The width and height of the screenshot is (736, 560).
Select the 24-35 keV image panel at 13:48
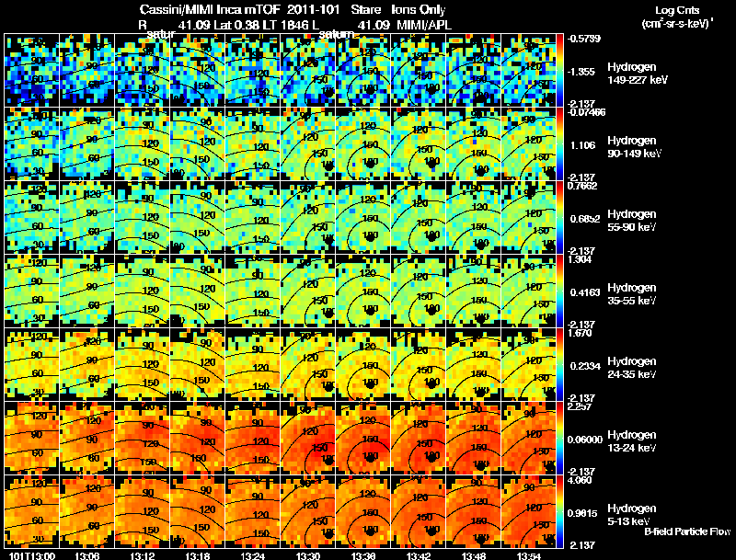pyautogui.click(x=474, y=364)
